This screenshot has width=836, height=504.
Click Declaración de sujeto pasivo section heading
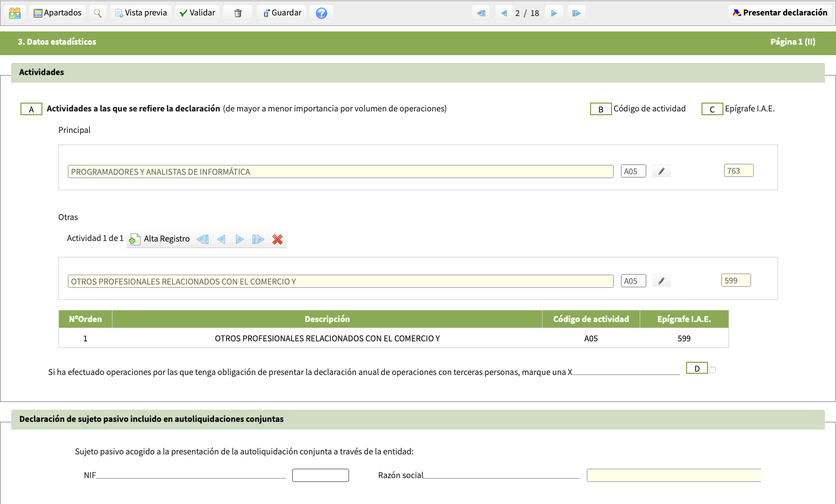152,419
